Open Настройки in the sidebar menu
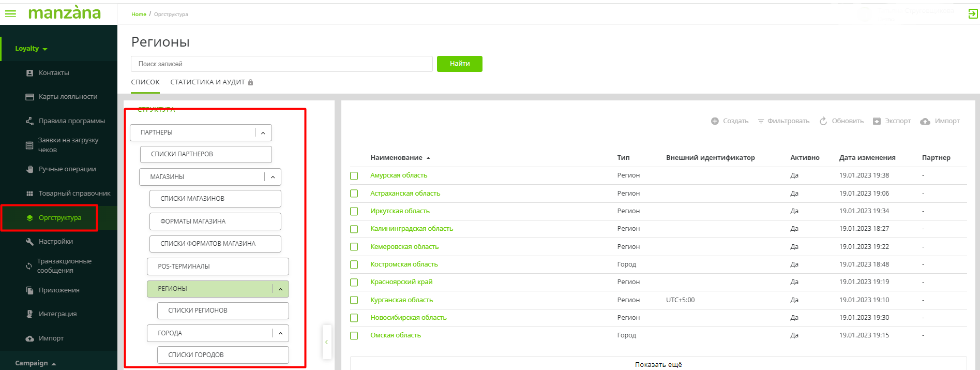The height and width of the screenshot is (370, 980). click(55, 242)
